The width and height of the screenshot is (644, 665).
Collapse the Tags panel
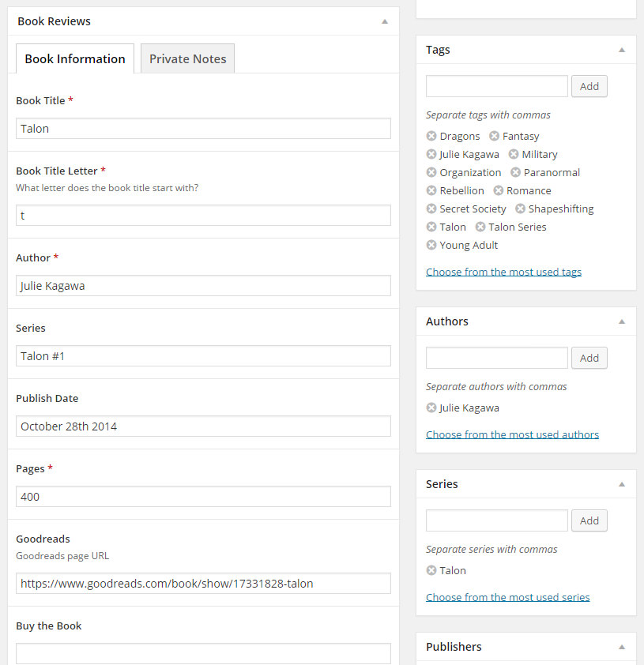coord(621,50)
